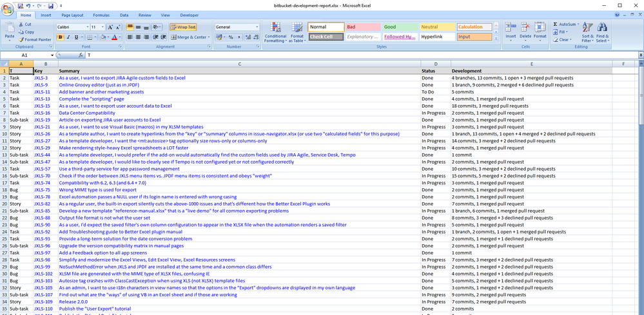Switch to the Developer tab
The height and width of the screenshot is (315, 644).
click(x=189, y=15)
